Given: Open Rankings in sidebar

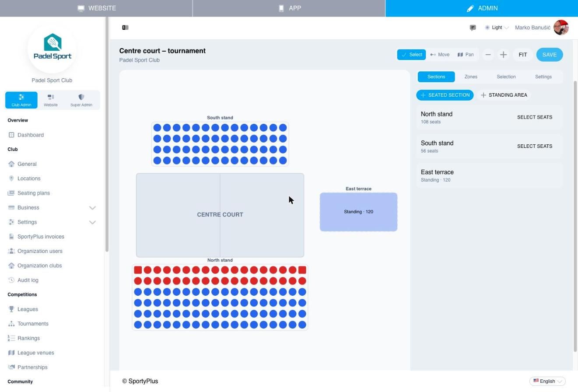Looking at the screenshot, I should pos(28,338).
